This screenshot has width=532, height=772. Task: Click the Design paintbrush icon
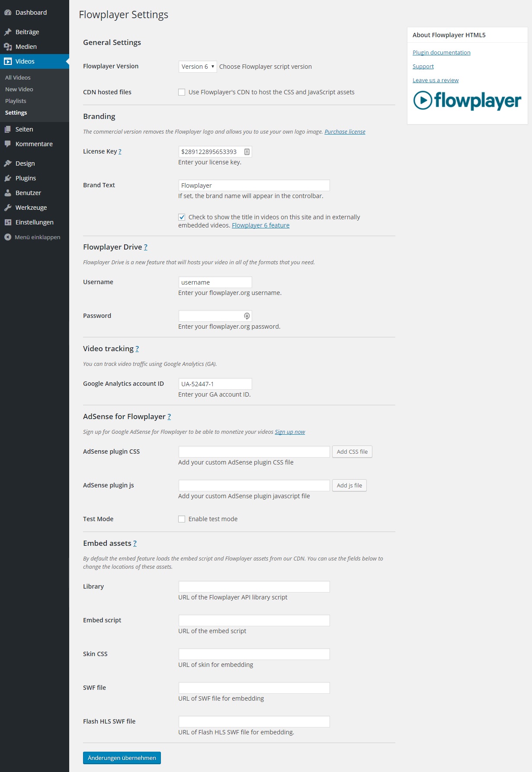coord(8,163)
